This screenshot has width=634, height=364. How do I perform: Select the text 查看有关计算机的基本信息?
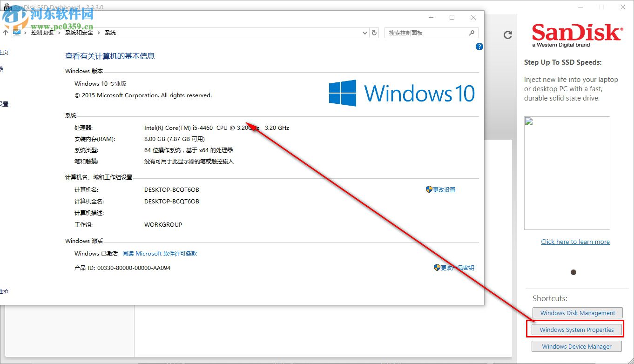(110, 56)
